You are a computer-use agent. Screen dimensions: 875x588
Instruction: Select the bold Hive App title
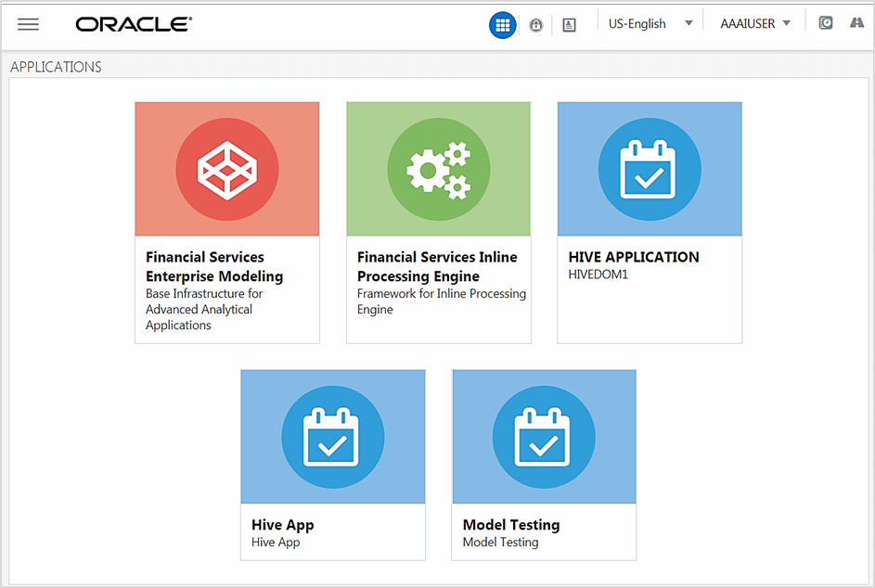(282, 525)
